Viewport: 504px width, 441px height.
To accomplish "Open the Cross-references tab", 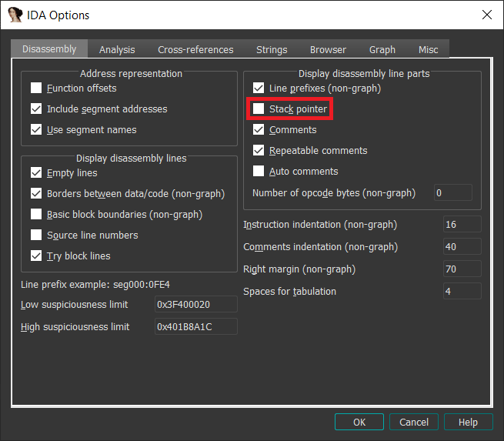I will point(195,50).
